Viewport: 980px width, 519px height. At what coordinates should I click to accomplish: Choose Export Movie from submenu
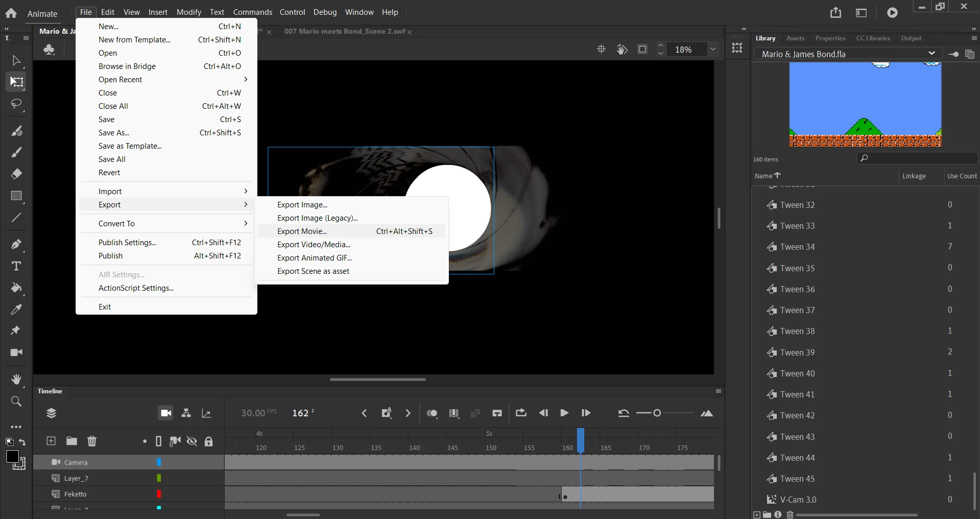(x=351, y=231)
